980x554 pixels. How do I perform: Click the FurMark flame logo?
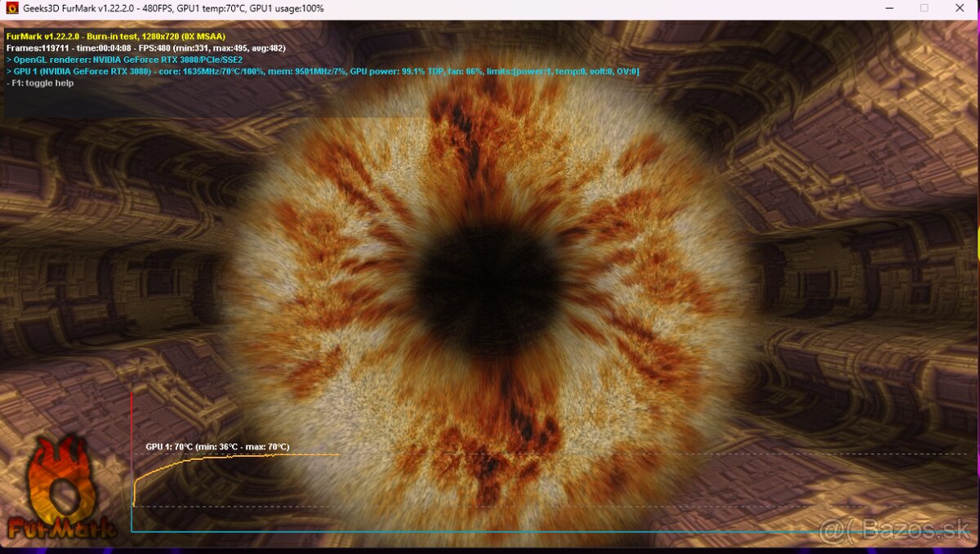coord(60,488)
